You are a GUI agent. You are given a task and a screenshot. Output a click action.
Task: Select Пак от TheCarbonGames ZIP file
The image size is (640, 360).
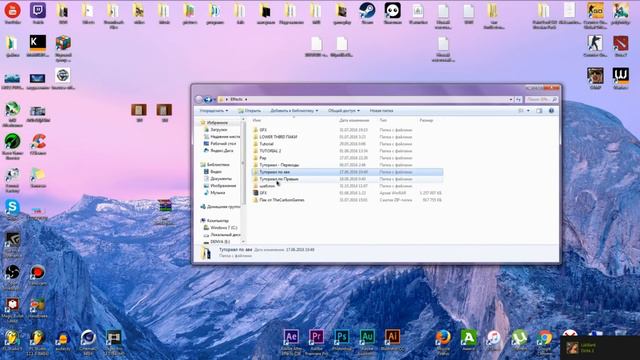point(347,200)
